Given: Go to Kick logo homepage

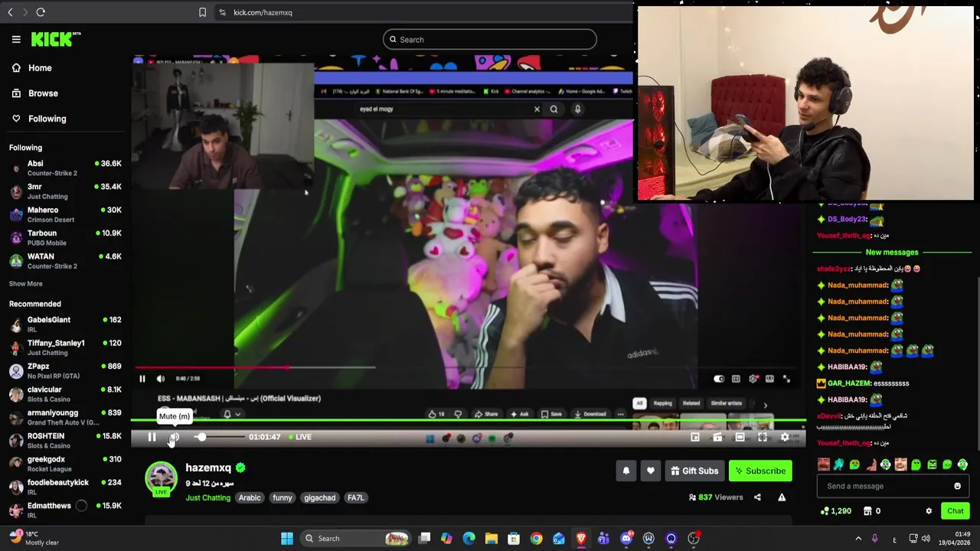Looking at the screenshot, I should pos(55,39).
